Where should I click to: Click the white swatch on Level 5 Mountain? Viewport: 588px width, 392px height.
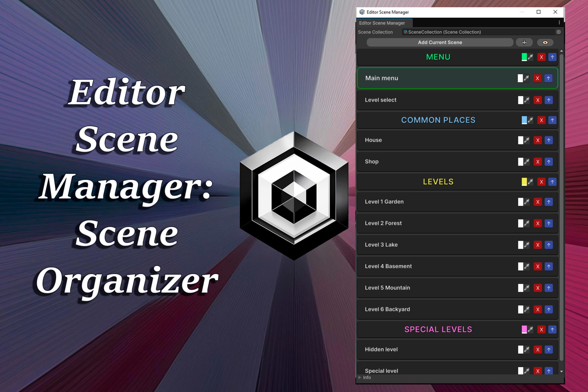[520, 288]
